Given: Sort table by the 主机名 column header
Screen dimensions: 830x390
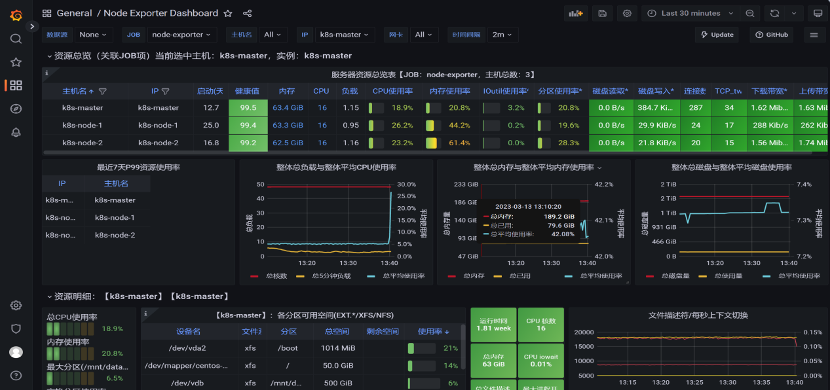Looking at the screenshot, I should 75,91.
